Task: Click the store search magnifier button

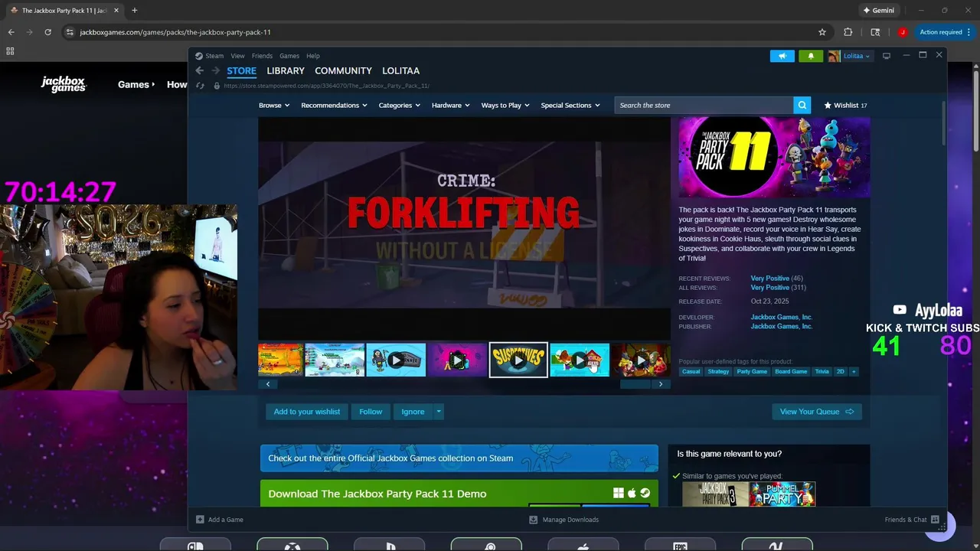Action: click(x=802, y=106)
